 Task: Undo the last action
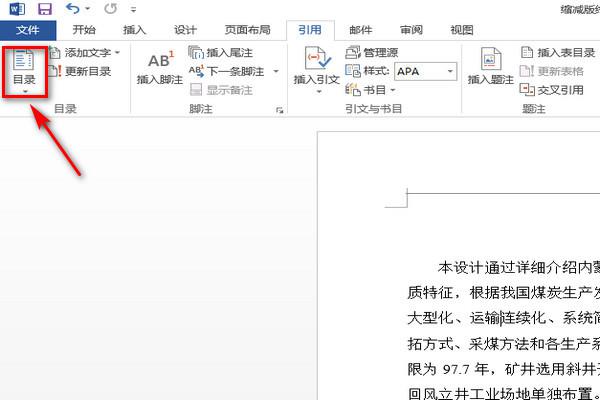coord(72,8)
